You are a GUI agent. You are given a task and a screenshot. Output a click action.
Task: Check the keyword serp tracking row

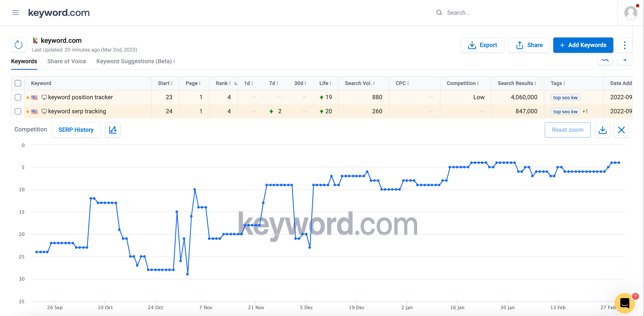pyautogui.click(x=18, y=111)
